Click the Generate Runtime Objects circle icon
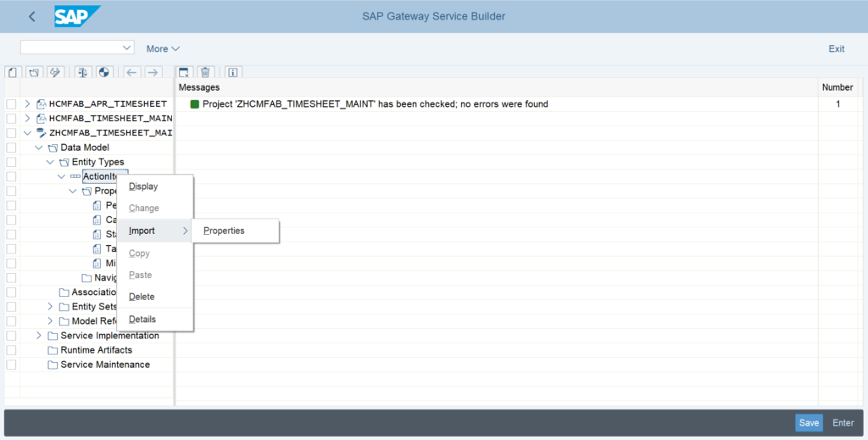Image resolution: width=868 pixels, height=440 pixels. pyautogui.click(x=104, y=72)
